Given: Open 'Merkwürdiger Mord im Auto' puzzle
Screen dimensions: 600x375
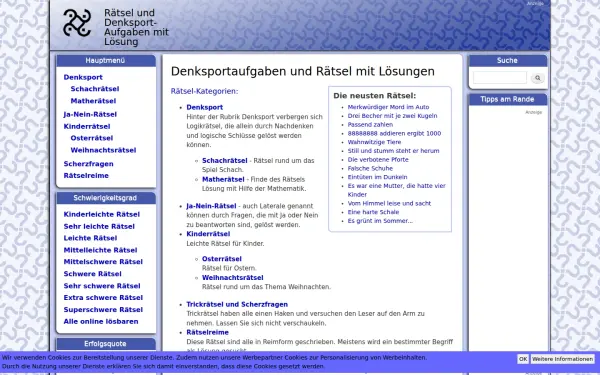Looking at the screenshot, I should [x=388, y=107].
